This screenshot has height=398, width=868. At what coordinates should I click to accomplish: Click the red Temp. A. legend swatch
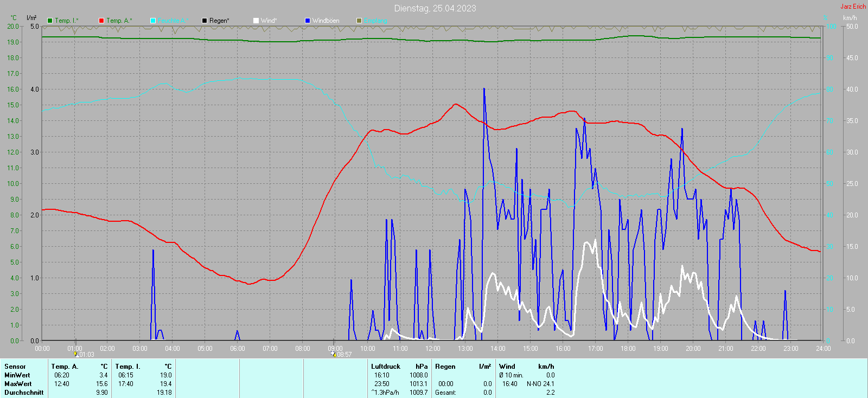point(101,21)
